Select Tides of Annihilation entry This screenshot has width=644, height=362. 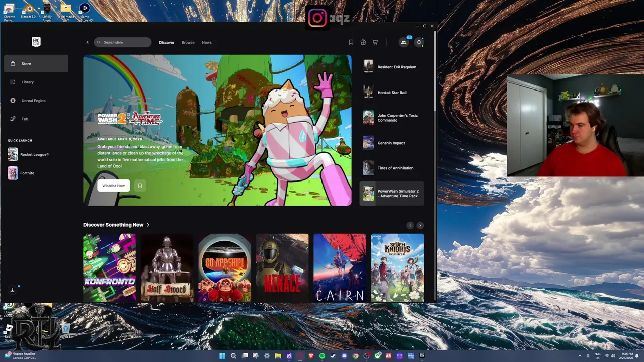pos(392,168)
